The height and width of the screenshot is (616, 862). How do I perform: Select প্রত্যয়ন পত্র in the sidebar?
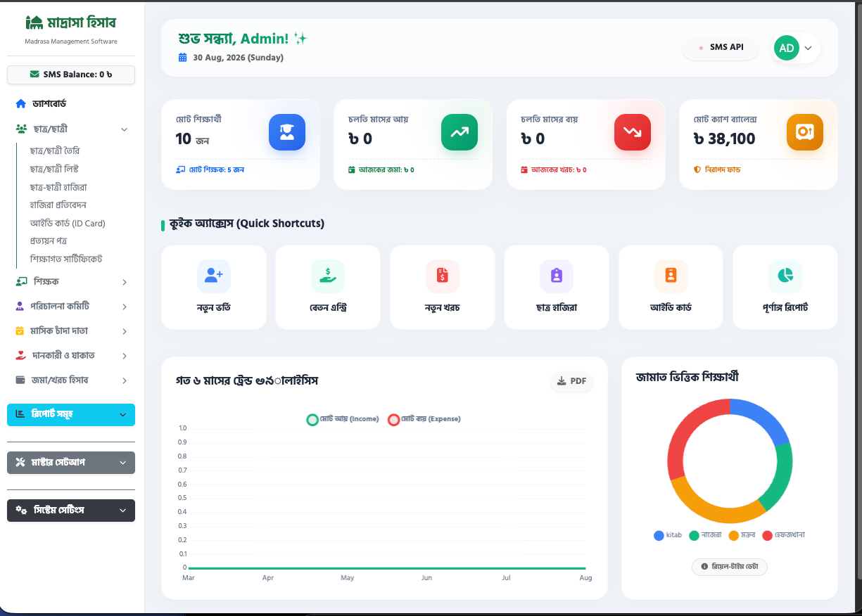(49, 241)
